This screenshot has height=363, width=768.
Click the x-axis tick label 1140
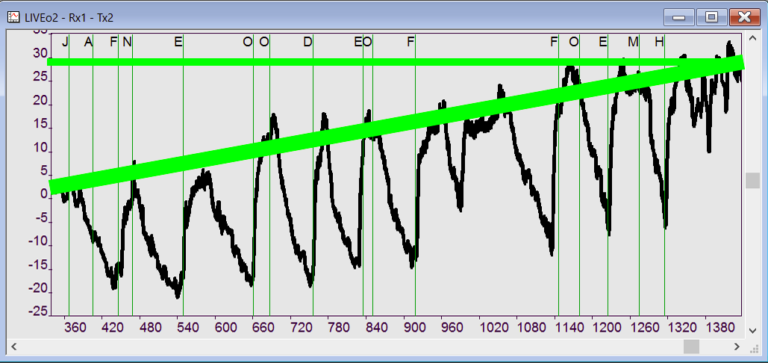570,327
